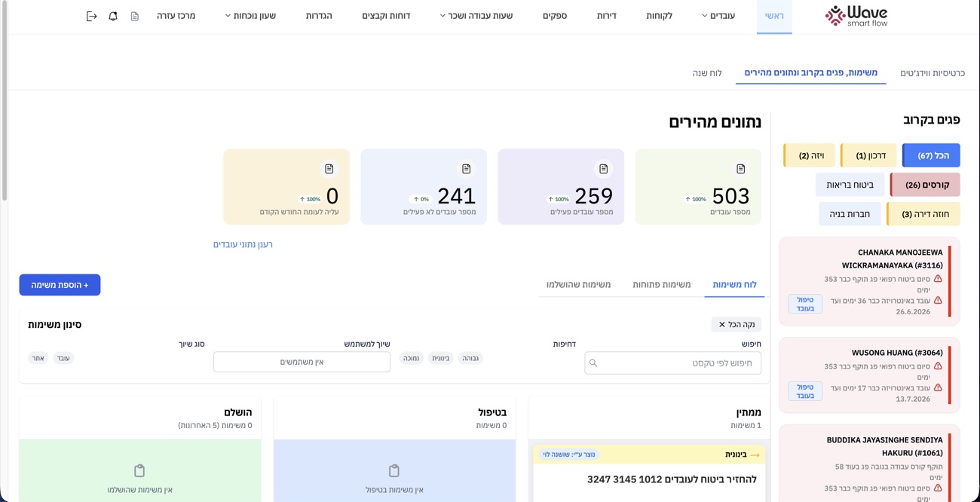Filter expiring items by חוזה דירה (3)
Viewport: 980px width, 502px height.
(923, 214)
